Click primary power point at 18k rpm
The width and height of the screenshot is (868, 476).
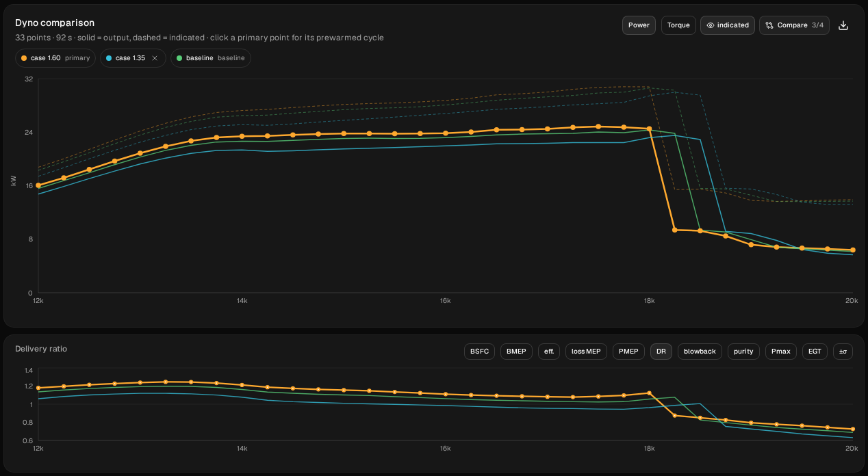[x=649, y=129]
